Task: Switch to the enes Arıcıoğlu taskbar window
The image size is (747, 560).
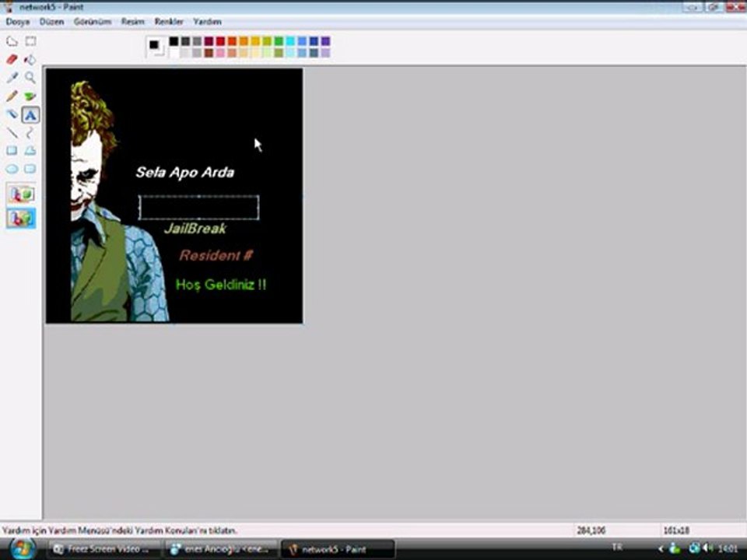Action: coord(221,549)
